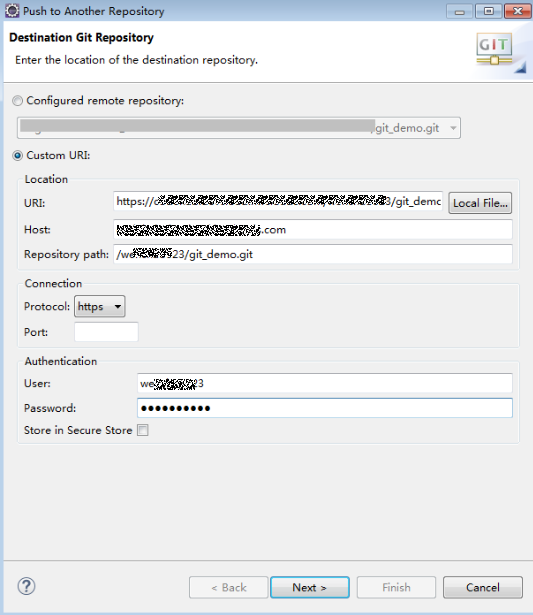Click the Eclipse icon in the title bar
The width and height of the screenshot is (533, 615).
(12, 11)
